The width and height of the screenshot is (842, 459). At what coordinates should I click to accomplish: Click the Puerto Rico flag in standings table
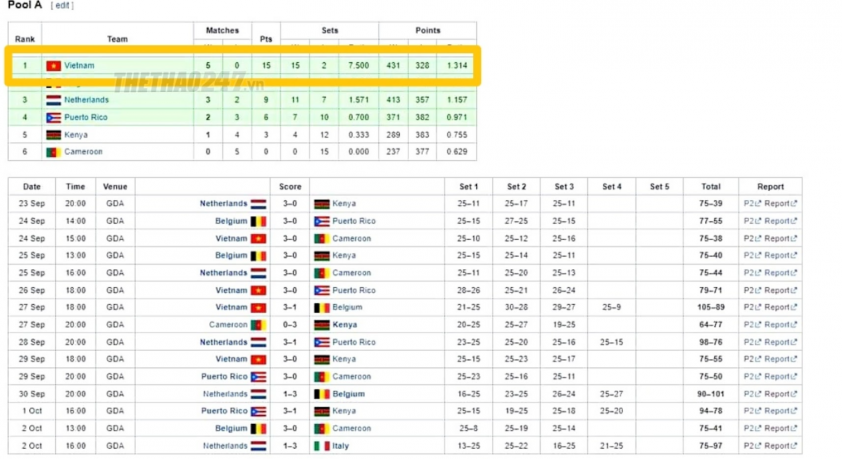(53, 118)
